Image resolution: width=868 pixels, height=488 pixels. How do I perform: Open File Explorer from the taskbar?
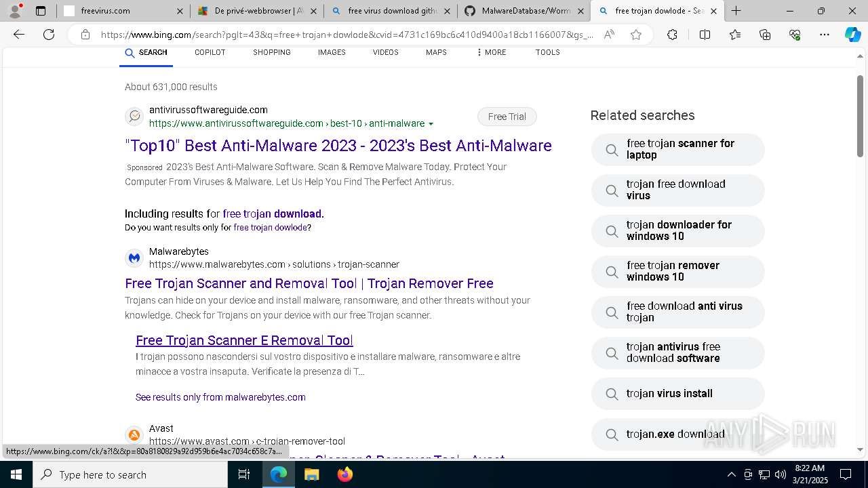(x=311, y=474)
